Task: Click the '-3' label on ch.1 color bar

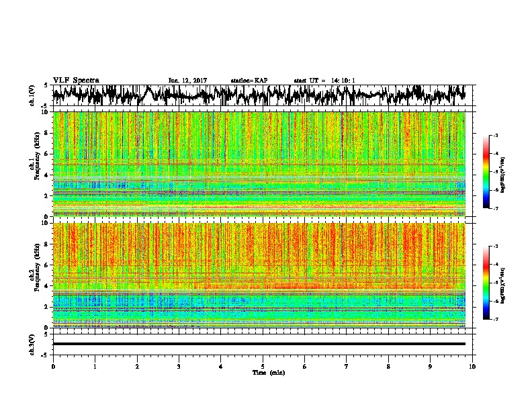Action: pyautogui.click(x=495, y=136)
